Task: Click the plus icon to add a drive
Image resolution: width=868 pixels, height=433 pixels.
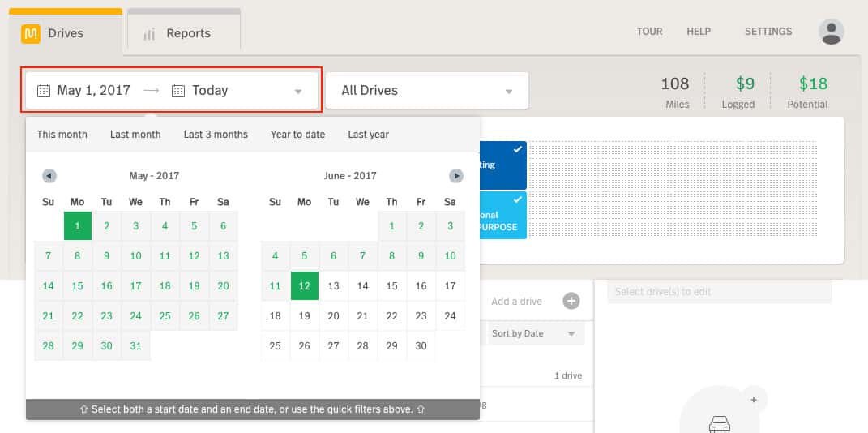Action: [571, 301]
